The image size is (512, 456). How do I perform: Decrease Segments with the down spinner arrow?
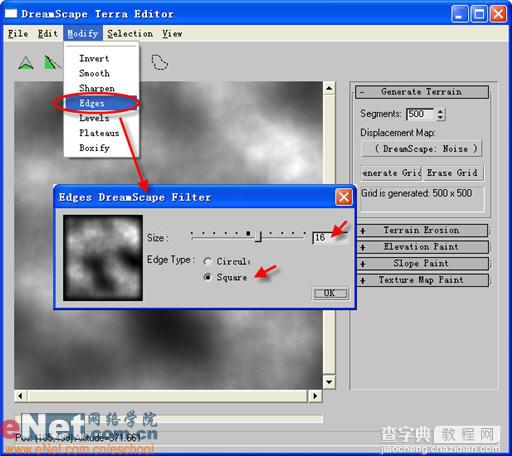pos(440,117)
